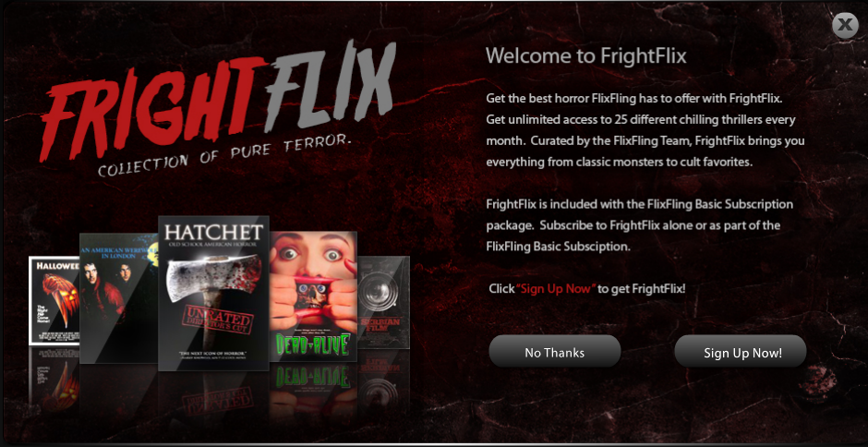Click the reflected Dead Alive title below posters
Screen dimensions: 868x447
[x=313, y=378]
